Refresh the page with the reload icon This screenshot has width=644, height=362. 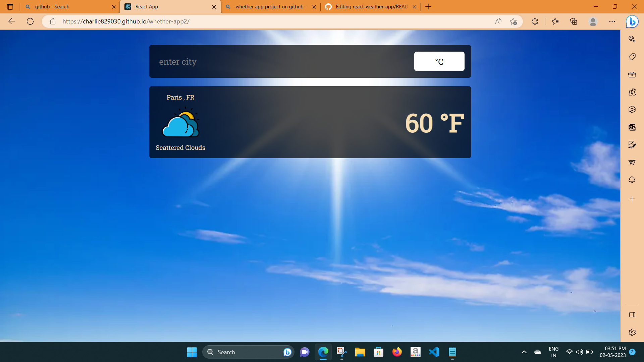click(30, 21)
